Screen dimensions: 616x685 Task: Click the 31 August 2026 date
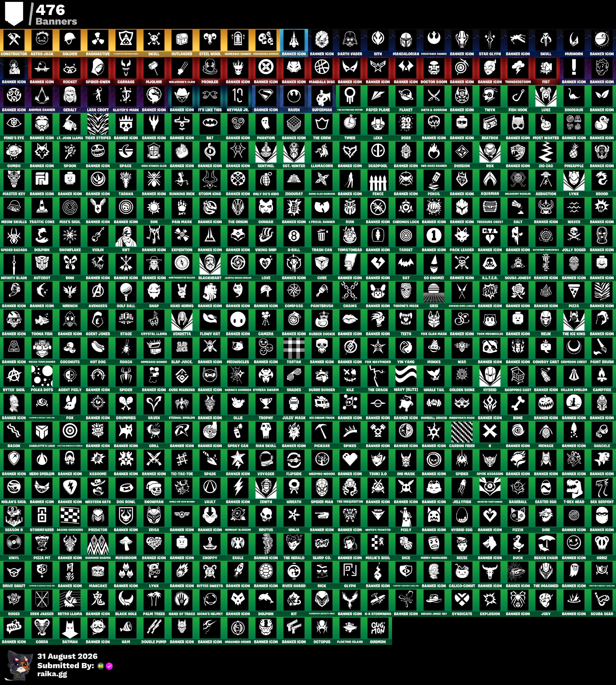tap(67, 656)
